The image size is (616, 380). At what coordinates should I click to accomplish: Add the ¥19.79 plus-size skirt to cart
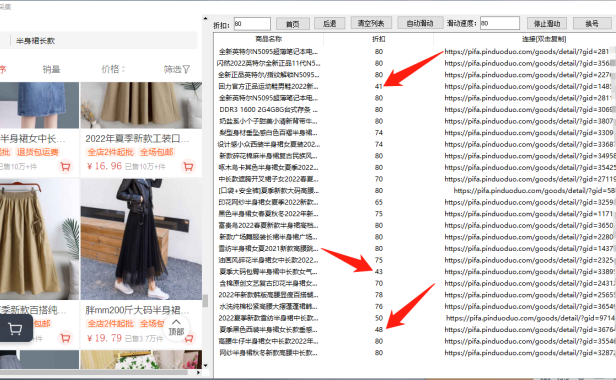point(189,338)
